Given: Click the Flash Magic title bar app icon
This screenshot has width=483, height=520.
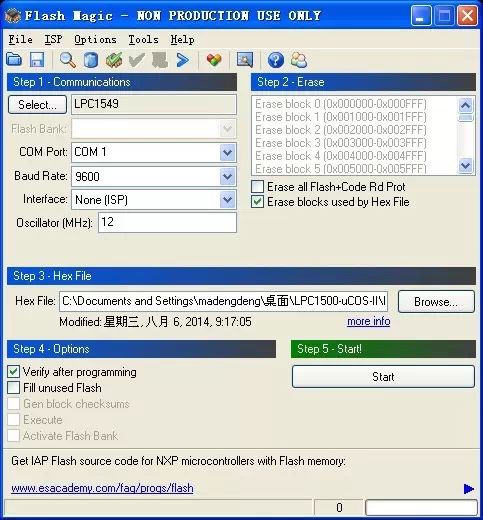Looking at the screenshot, I should click(13, 16).
